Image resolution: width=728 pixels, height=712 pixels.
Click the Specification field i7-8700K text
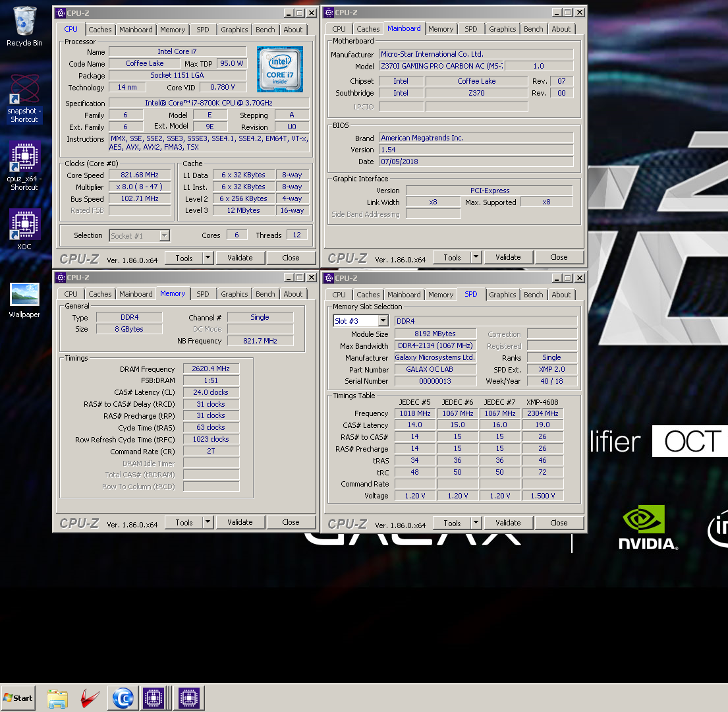[209, 103]
